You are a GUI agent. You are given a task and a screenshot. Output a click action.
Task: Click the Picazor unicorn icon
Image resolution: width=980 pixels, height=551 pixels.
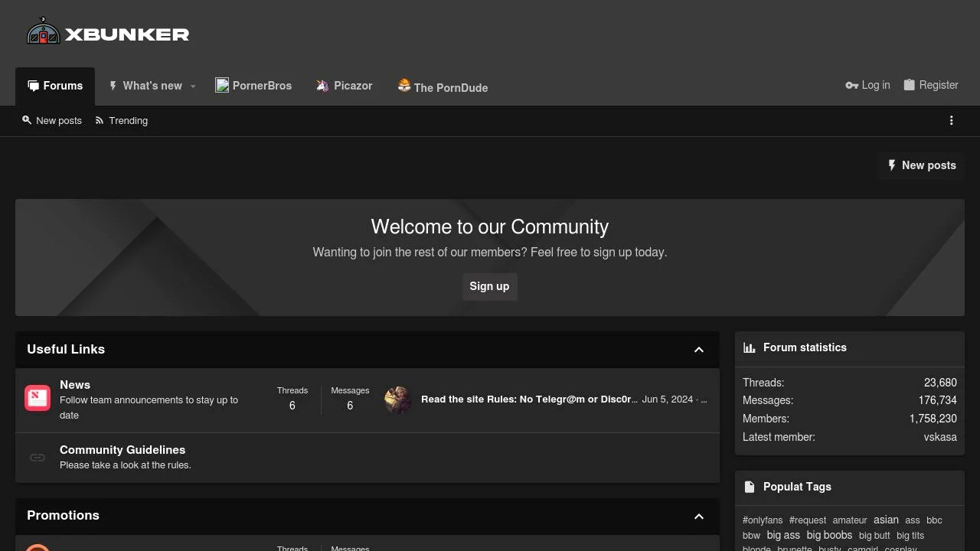coord(322,85)
